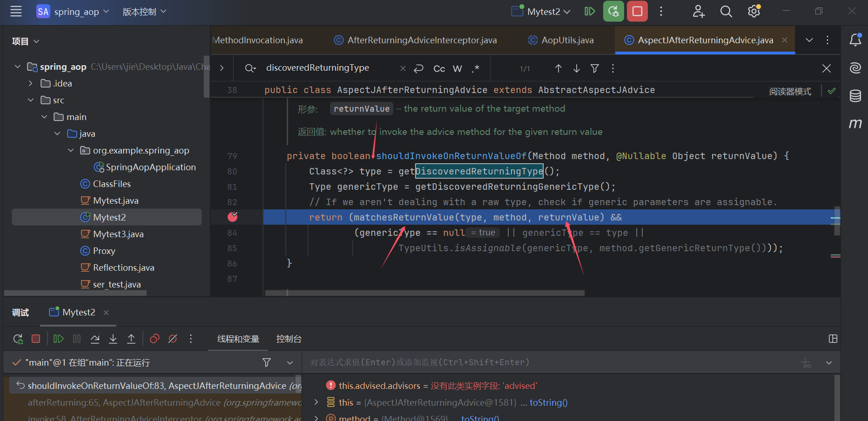The image size is (868, 421).
Task: Switch to AopUtils.java tab
Action: click(561, 40)
